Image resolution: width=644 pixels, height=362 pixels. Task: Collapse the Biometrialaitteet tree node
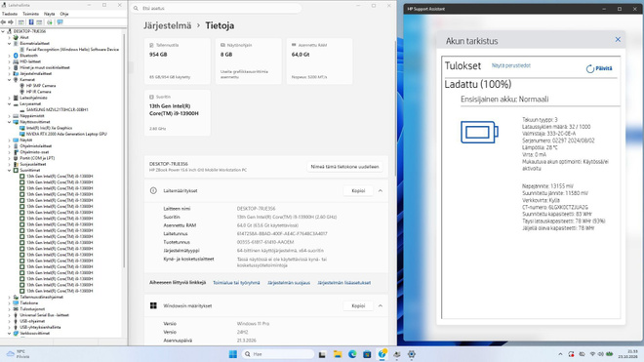click(10, 44)
